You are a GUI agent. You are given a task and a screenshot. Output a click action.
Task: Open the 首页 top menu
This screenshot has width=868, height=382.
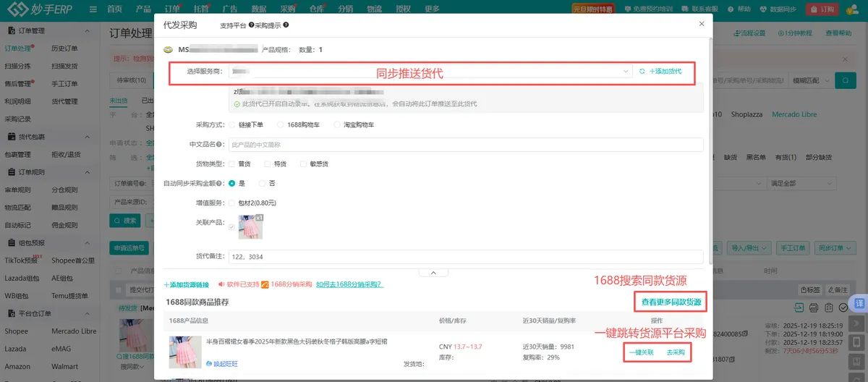tap(114, 9)
